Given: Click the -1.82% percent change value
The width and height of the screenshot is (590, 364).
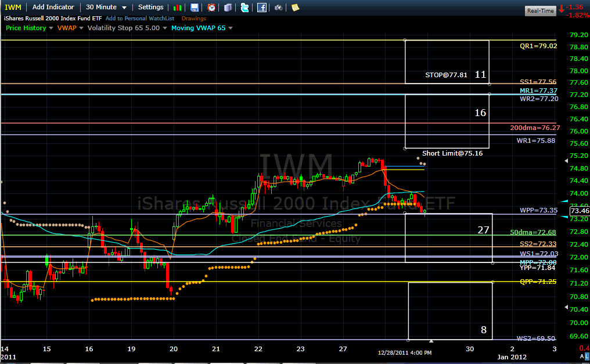Looking at the screenshot, I should point(578,16).
